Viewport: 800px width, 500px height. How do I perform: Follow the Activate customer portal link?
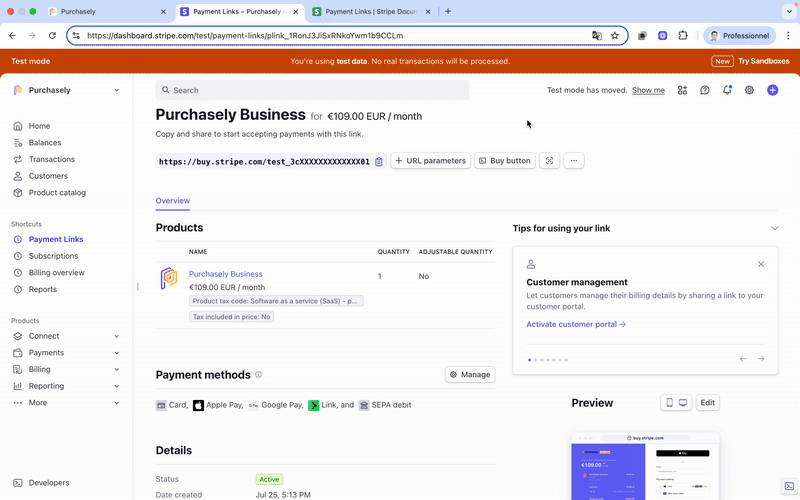pyautogui.click(x=576, y=324)
